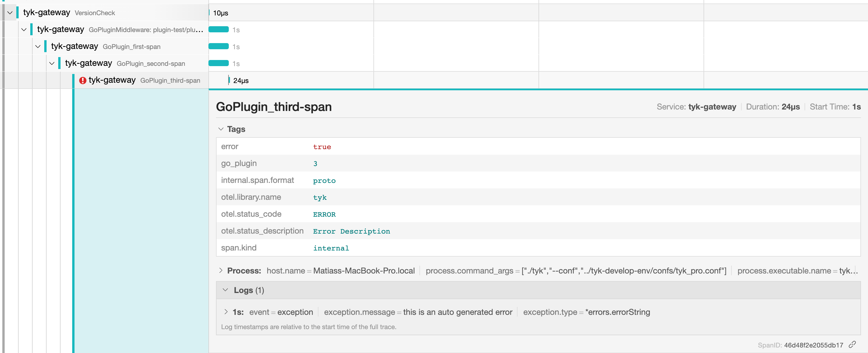Collapse children of GoPlugin_second-span

coord(52,63)
